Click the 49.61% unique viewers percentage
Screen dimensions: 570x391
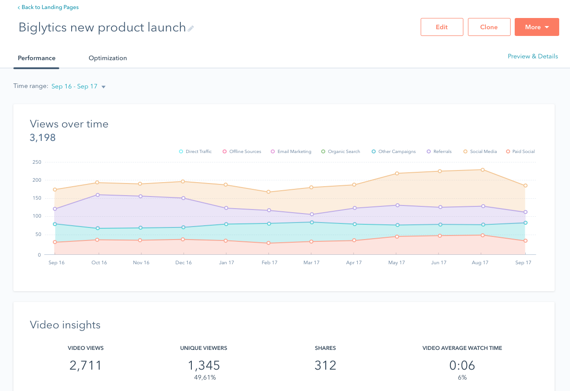pyautogui.click(x=205, y=378)
